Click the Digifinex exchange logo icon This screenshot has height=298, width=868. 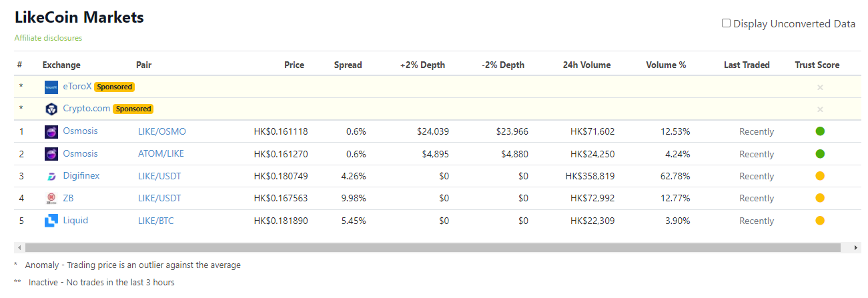(51, 176)
